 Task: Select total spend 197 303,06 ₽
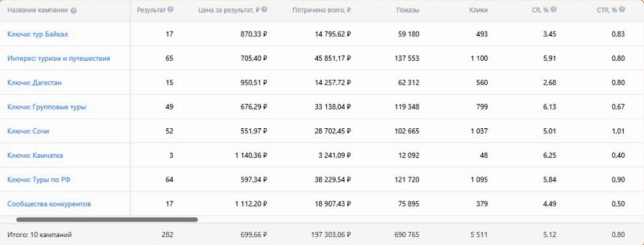coord(331,235)
